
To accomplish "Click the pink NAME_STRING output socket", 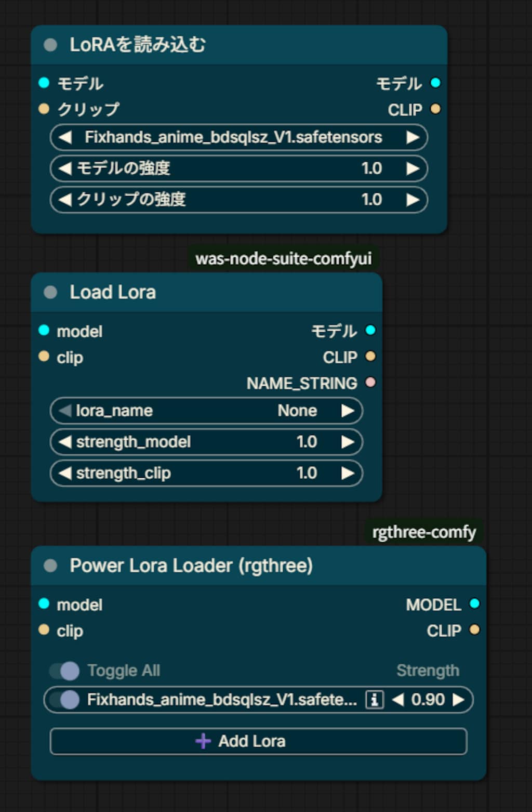I will point(370,383).
